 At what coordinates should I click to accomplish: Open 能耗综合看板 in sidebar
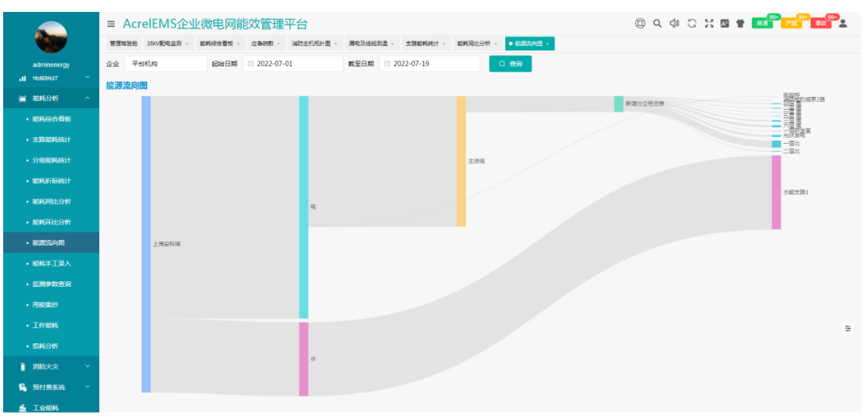[52, 118]
